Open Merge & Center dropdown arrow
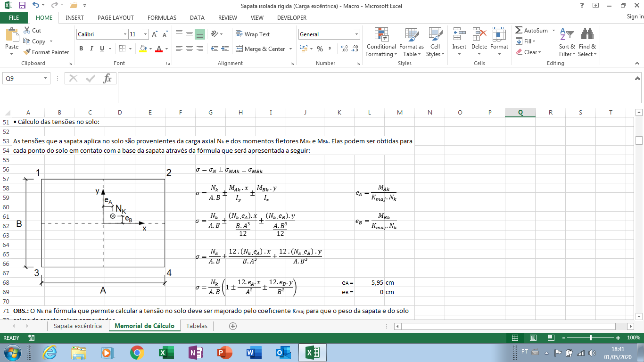644x362 pixels. click(x=290, y=49)
